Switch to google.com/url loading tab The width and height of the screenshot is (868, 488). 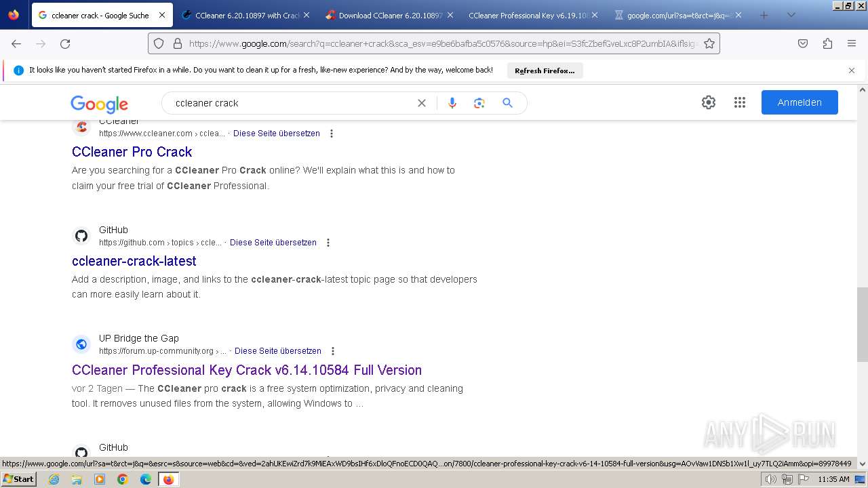[x=677, y=15]
